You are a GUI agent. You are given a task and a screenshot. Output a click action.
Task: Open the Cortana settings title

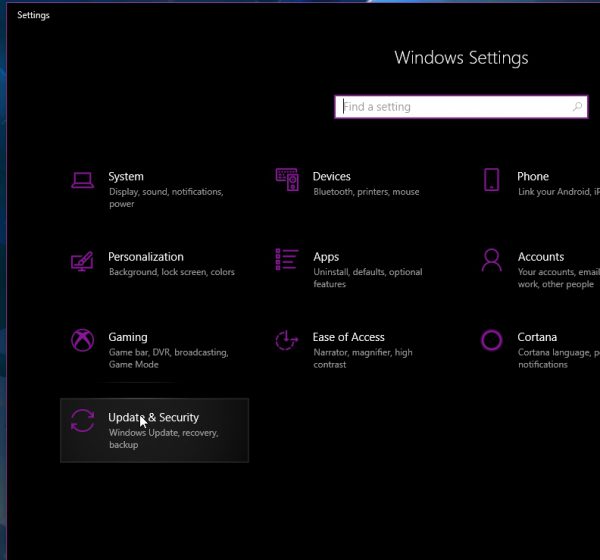click(537, 337)
